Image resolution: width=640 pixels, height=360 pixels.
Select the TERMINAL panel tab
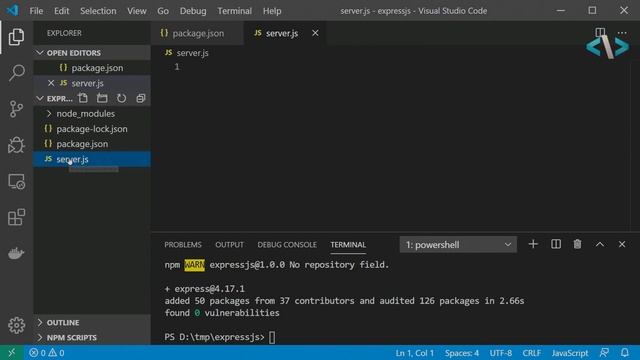click(348, 244)
